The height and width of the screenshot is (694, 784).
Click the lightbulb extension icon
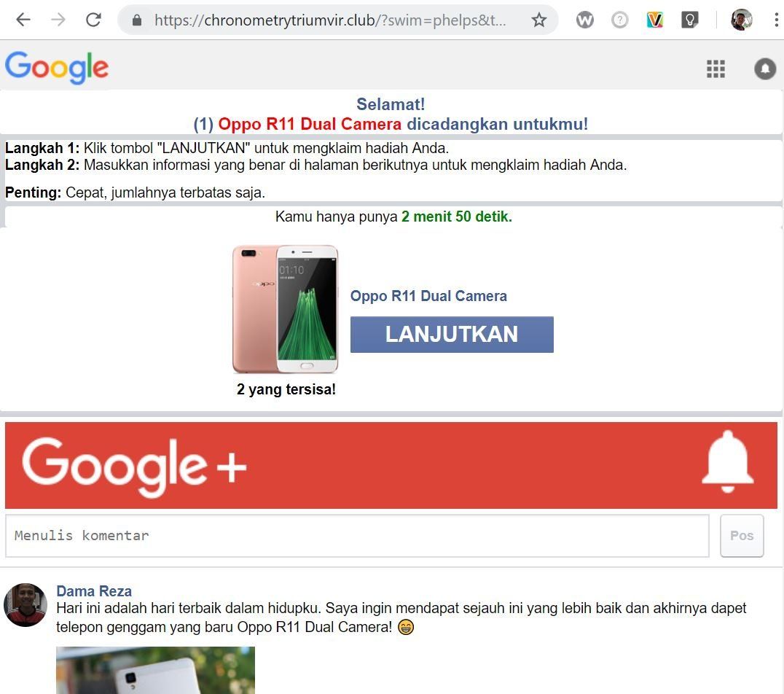(689, 20)
